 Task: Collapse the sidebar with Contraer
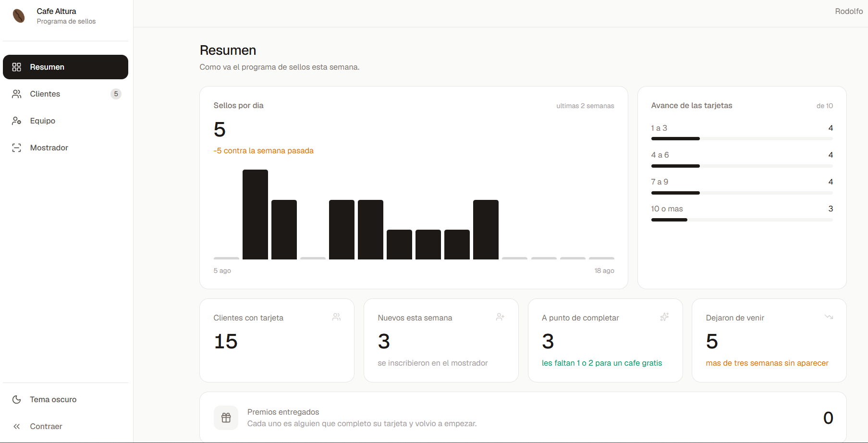click(x=65, y=426)
